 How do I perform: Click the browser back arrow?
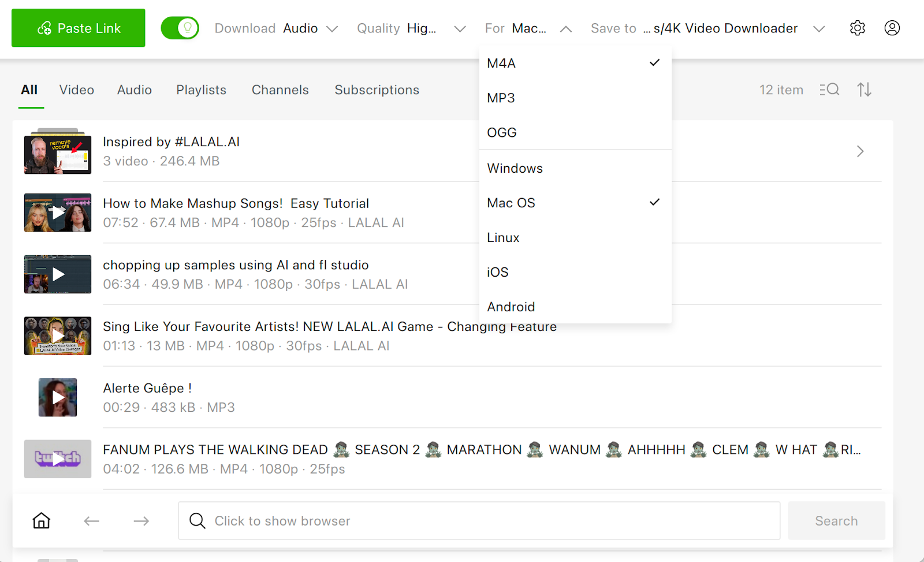(x=91, y=521)
